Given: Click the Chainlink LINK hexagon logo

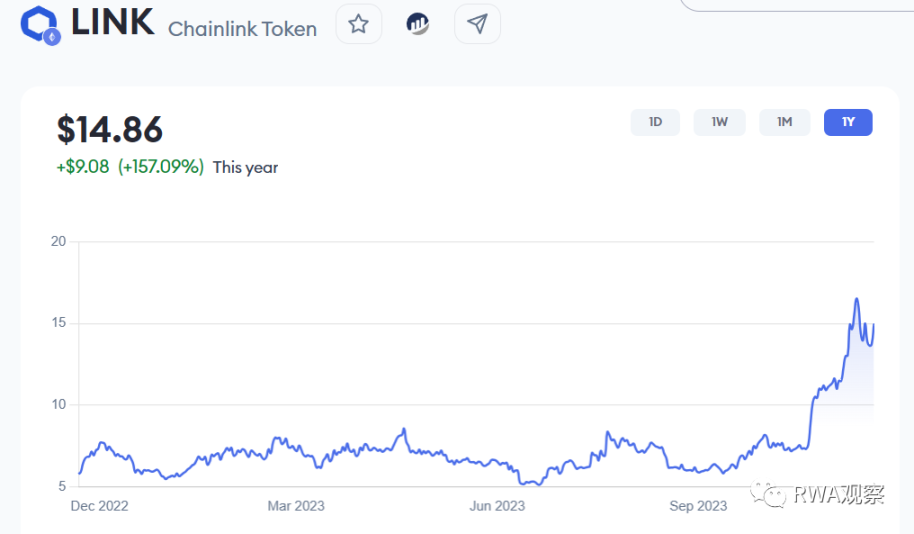Looking at the screenshot, I should click(x=38, y=23).
